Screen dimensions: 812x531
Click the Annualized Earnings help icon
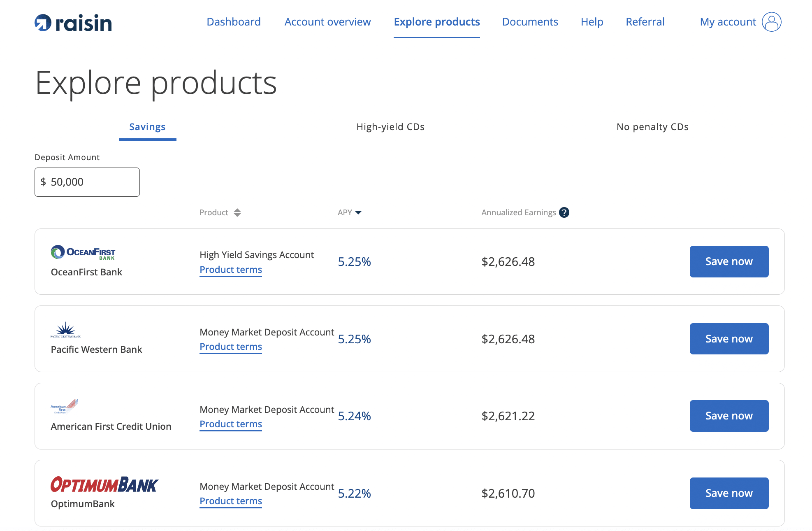[x=564, y=212]
